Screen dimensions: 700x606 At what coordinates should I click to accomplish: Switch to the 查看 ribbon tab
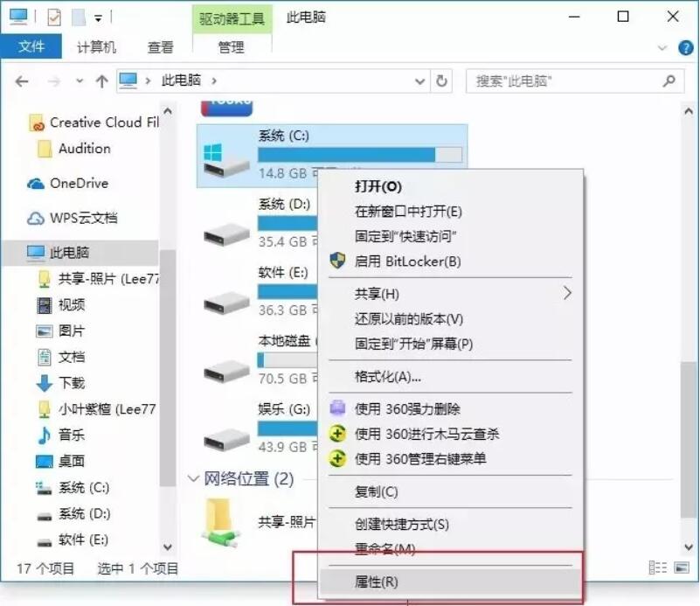click(x=162, y=48)
